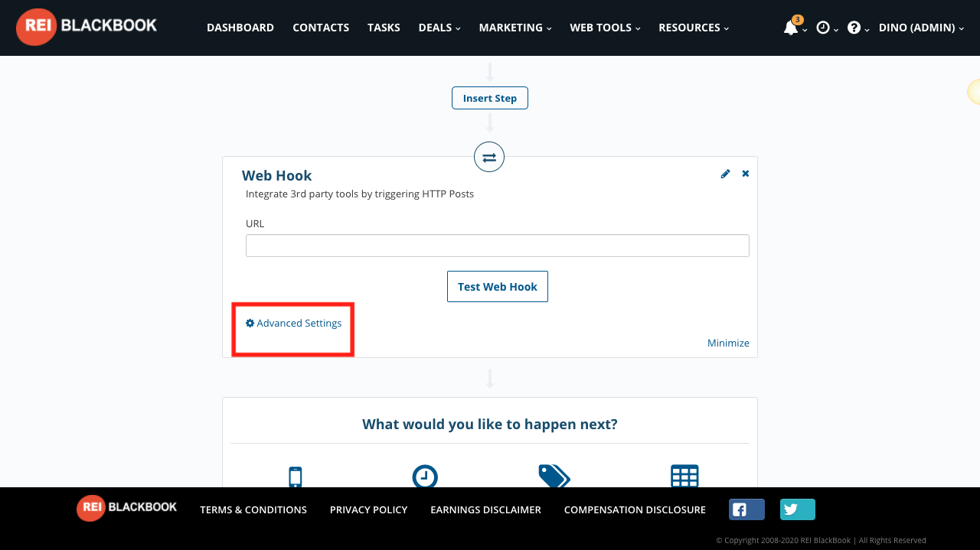Image resolution: width=980 pixels, height=550 pixels.
Task: Choose the mobile phone action icon
Action: tap(296, 477)
